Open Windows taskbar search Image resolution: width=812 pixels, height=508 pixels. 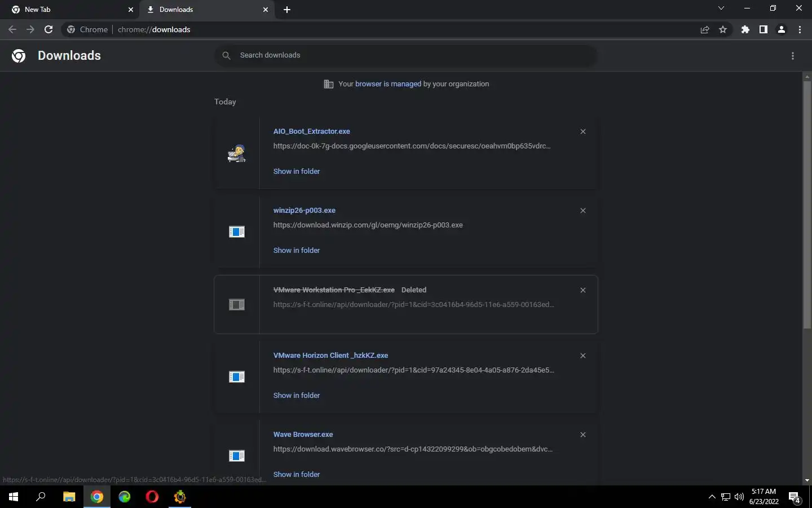41,497
